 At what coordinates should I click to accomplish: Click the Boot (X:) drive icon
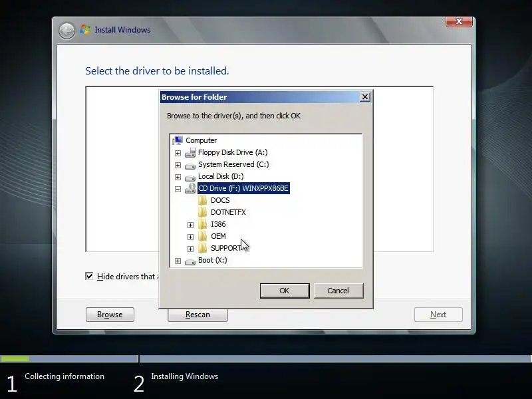point(190,261)
